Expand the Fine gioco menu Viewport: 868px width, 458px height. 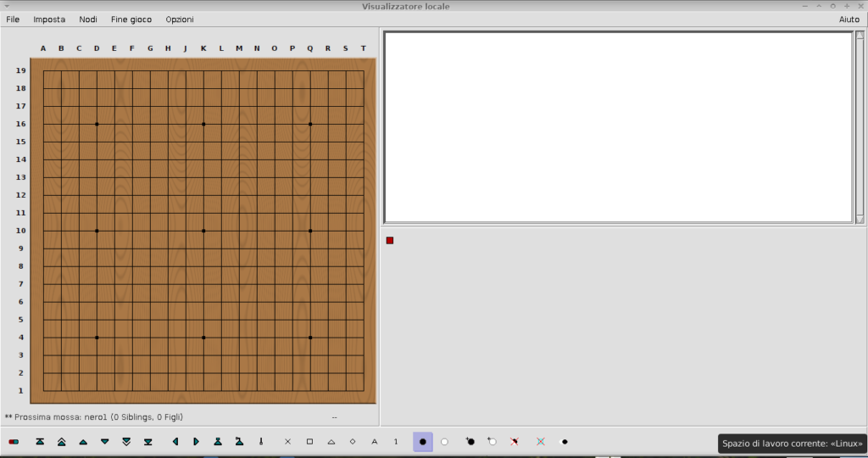coord(131,19)
